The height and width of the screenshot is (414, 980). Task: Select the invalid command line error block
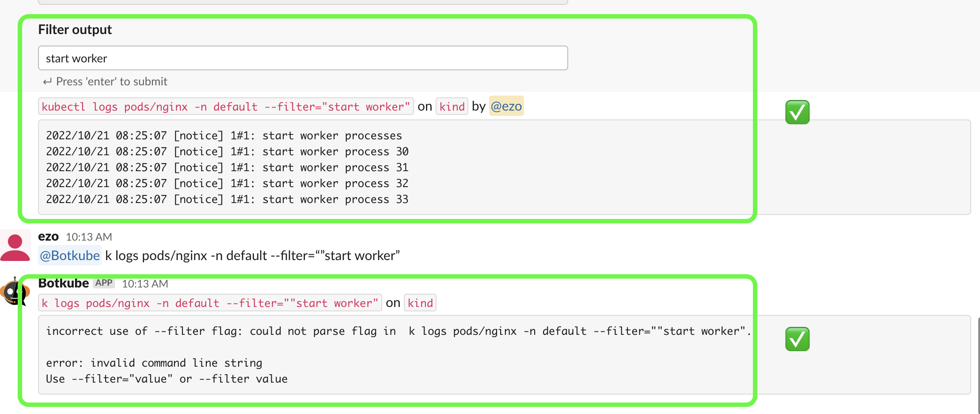click(309, 354)
